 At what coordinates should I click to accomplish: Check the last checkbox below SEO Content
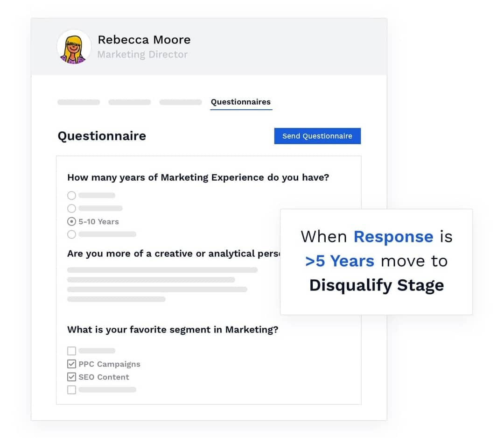pos(71,389)
